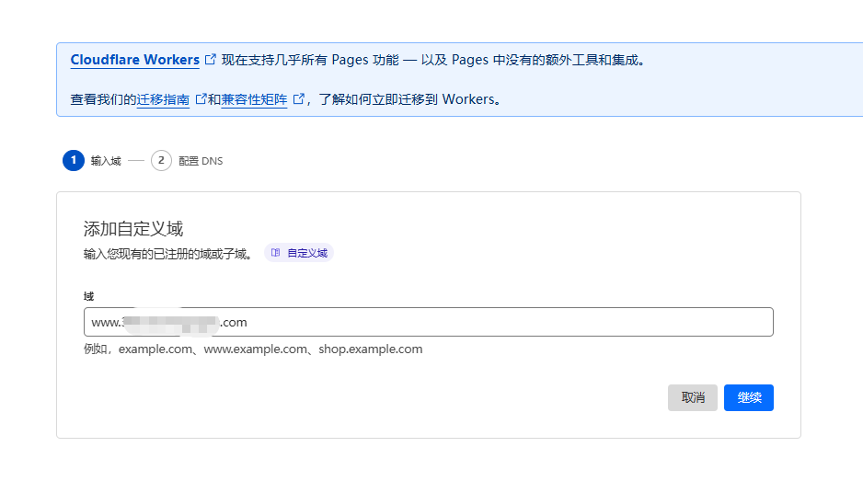Select the step 1 circle indicator
Viewport: 863px width, 504px height.
click(x=73, y=161)
